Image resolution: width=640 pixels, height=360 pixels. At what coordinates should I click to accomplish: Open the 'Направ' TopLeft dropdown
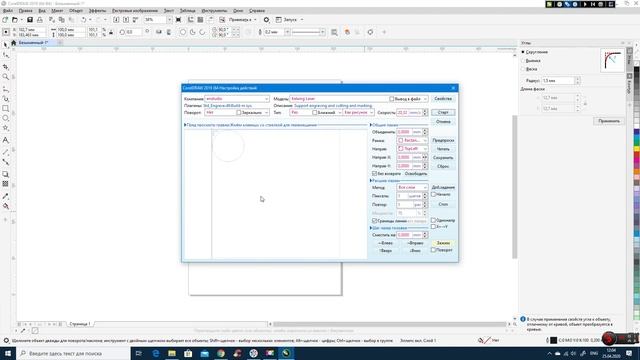tap(412, 149)
